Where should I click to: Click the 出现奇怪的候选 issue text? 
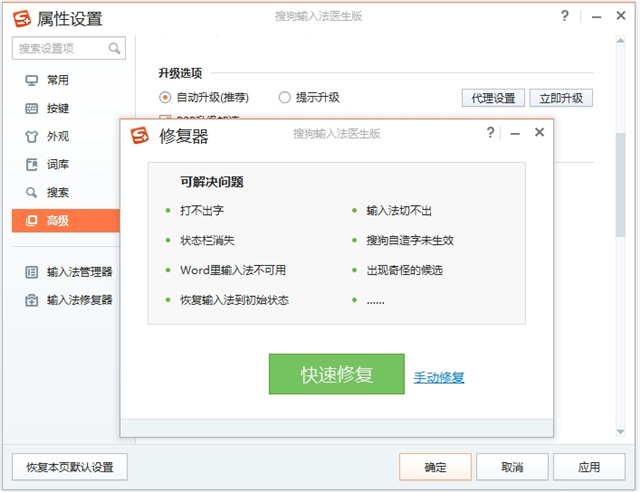(404, 270)
